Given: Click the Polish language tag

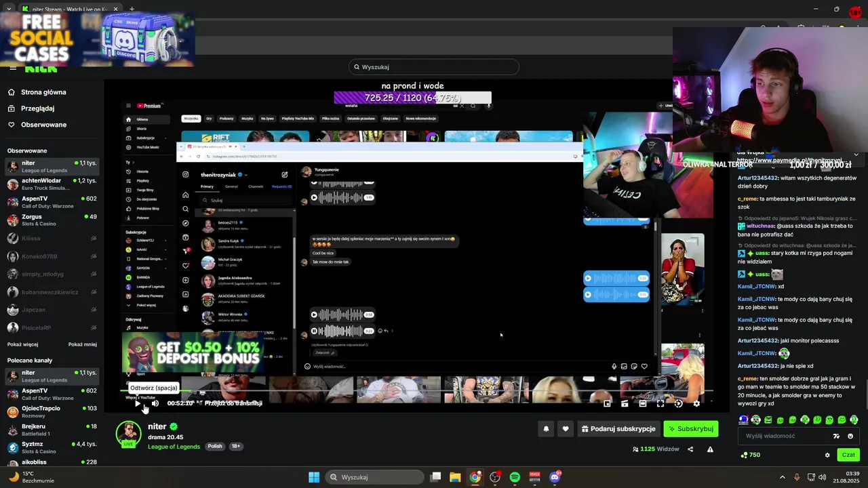Looking at the screenshot, I should click(x=215, y=447).
